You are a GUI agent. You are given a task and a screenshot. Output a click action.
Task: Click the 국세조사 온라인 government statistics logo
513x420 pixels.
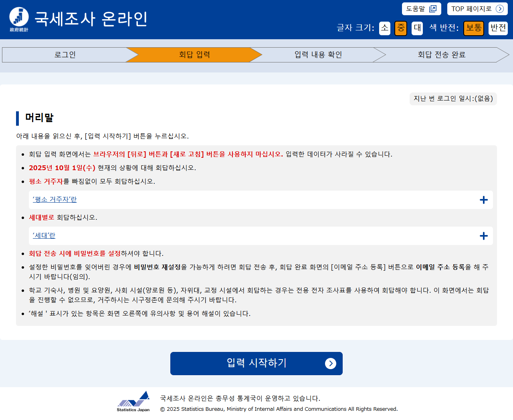click(19, 19)
